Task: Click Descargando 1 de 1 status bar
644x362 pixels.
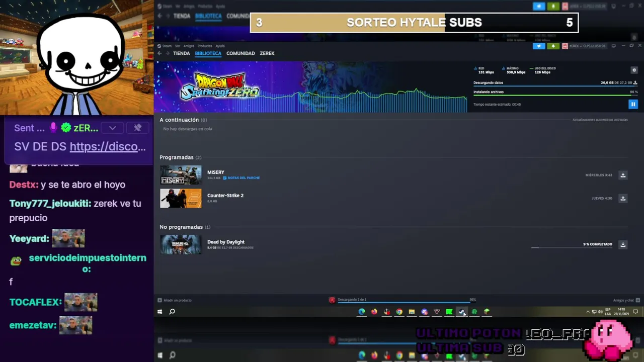Action: pyautogui.click(x=403, y=300)
